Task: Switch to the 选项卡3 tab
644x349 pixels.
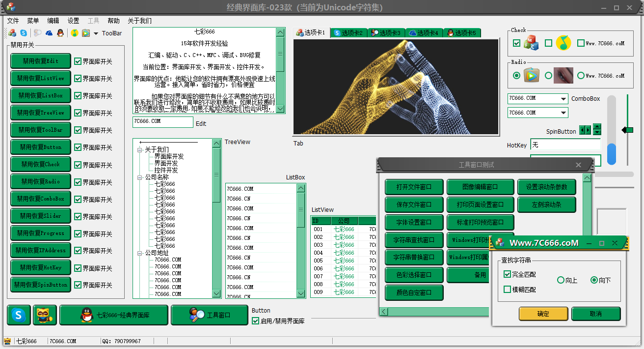Action: pos(386,33)
